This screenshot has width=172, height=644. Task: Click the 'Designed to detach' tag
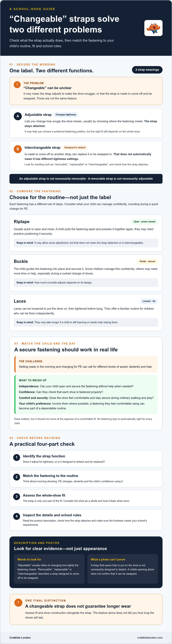tap(75, 147)
